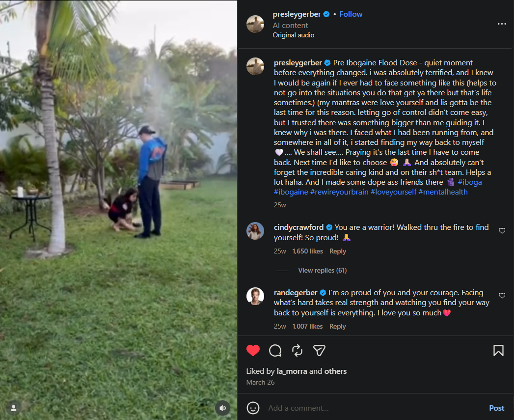Mute the video with speaker icon
The height and width of the screenshot is (420, 514).
(222, 408)
